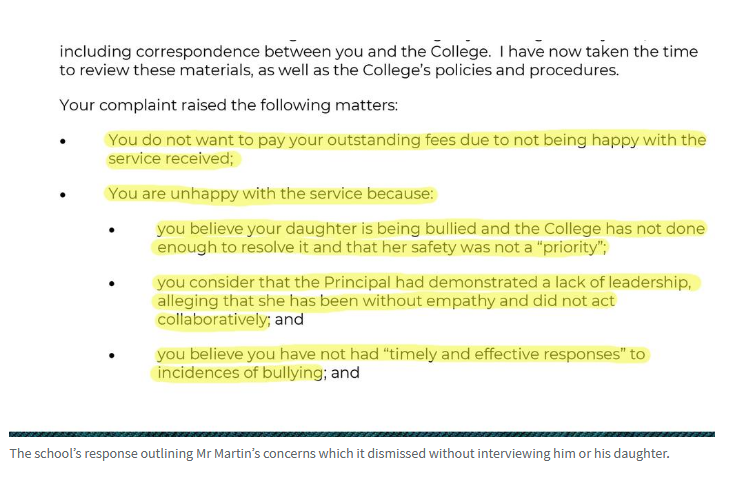Click the line "to review these materials"
The image size is (756, 478).
tap(339, 69)
